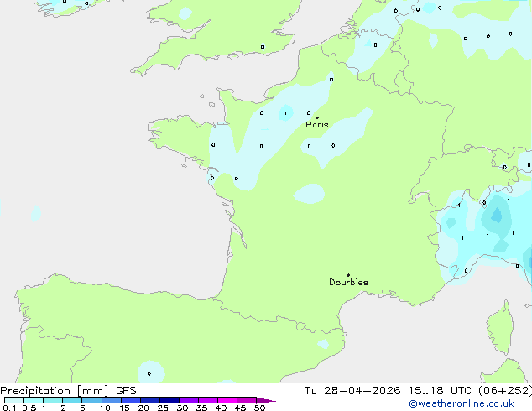Image resolution: width=532 pixels, height=411 pixels.
Task: Click the legend scale label '0.1'
Action: tap(9, 408)
